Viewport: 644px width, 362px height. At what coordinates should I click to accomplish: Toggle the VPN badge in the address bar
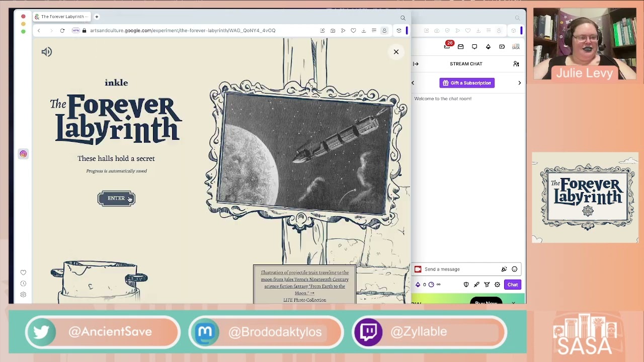click(76, 31)
